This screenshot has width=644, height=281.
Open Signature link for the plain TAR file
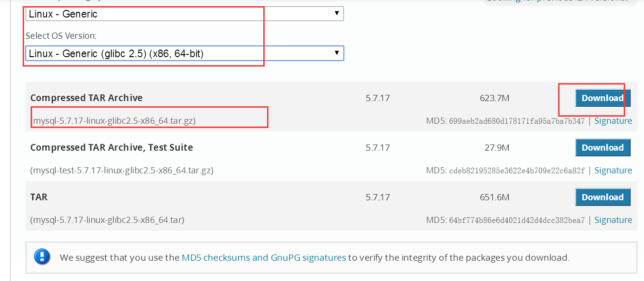[x=613, y=220]
